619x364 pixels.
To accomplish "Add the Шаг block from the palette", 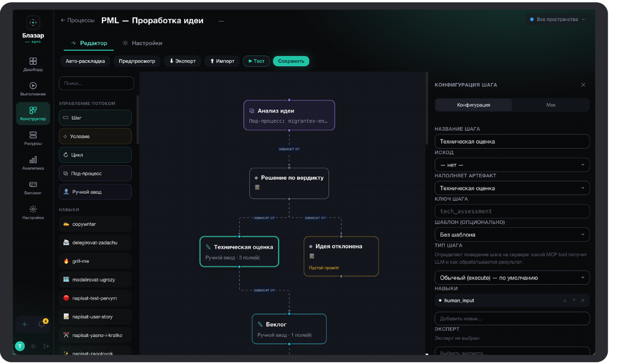I will coord(95,118).
